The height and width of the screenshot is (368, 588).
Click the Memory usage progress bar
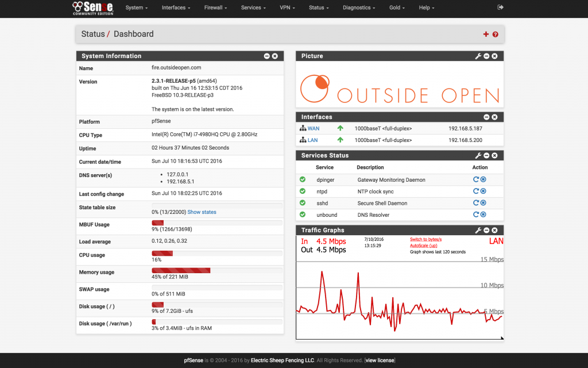tap(216, 270)
